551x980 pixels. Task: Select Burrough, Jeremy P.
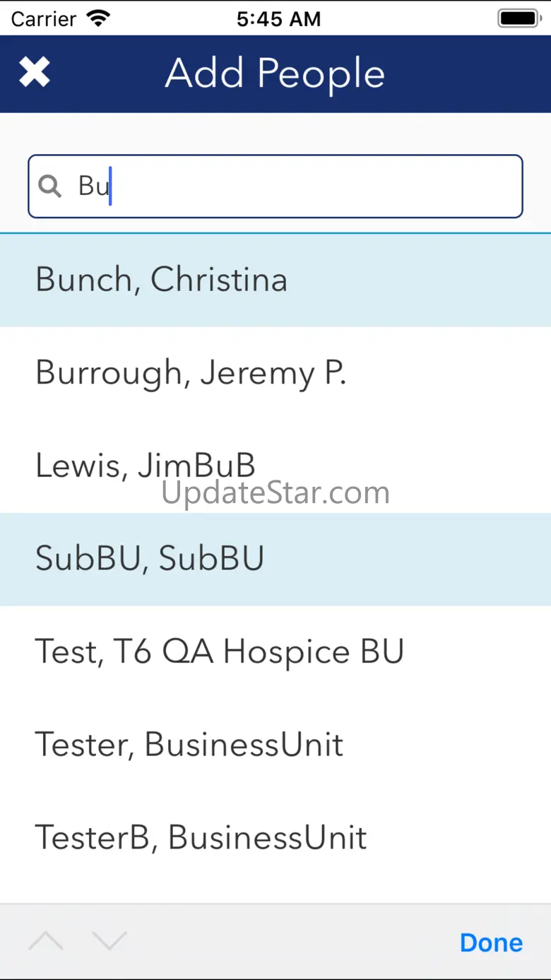[275, 373]
